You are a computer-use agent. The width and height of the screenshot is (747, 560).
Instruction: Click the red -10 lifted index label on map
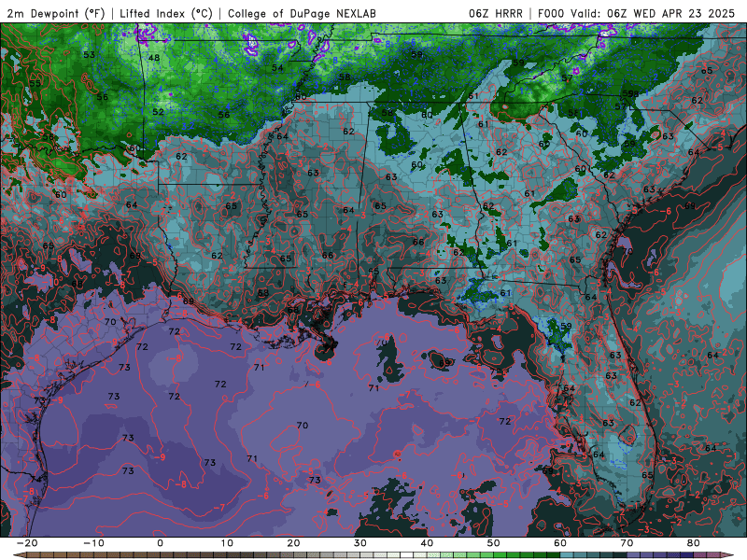click(52, 282)
